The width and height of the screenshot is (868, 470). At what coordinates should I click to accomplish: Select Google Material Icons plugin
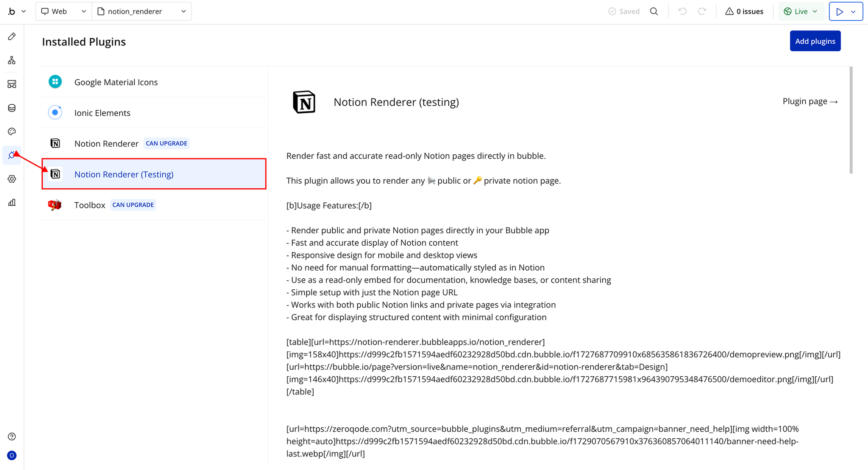tap(116, 82)
